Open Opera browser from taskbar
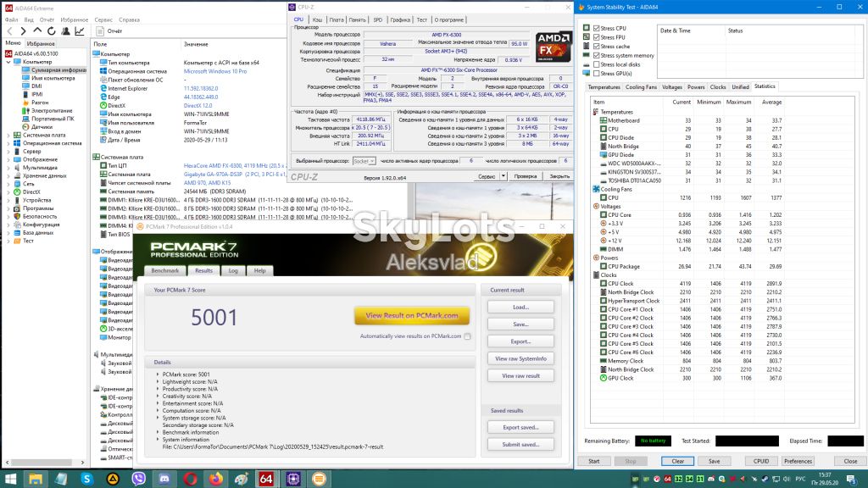The height and width of the screenshot is (488, 868). [190, 479]
